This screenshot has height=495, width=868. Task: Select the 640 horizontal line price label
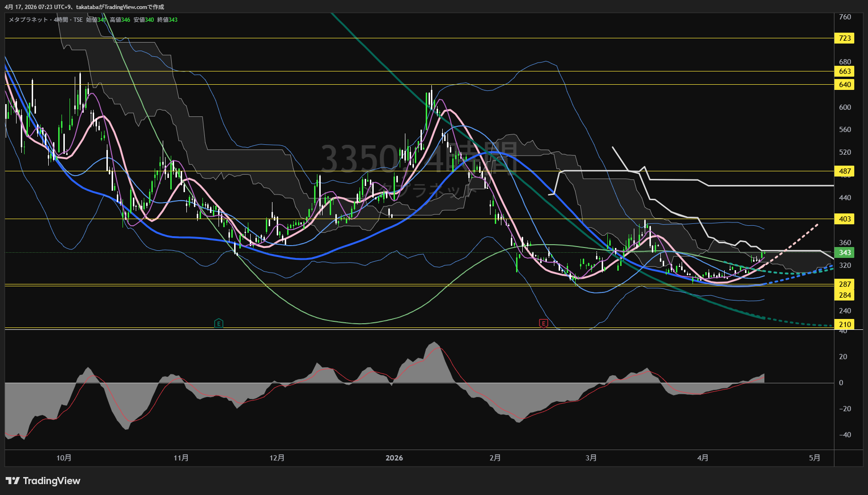click(x=844, y=85)
